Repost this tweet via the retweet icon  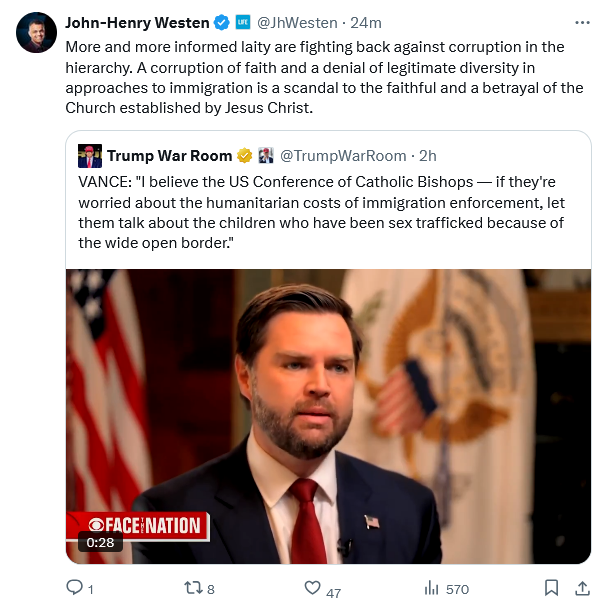[193, 588]
